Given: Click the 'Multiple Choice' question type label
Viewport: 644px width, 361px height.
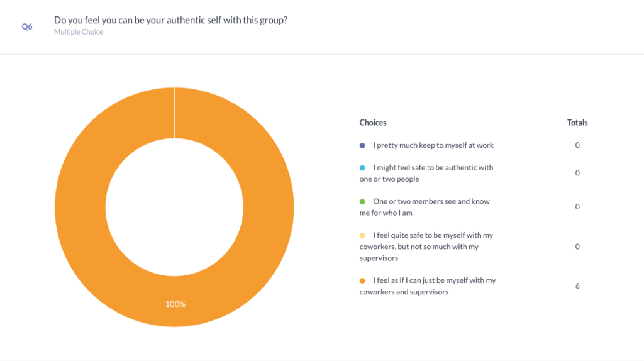Looking at the screenshot, I should point(79,32).
